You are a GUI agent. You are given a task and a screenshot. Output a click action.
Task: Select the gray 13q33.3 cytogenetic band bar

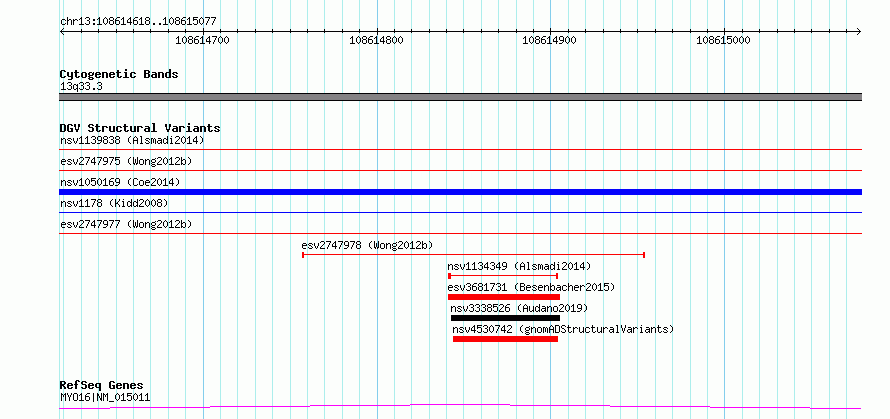(460, 97)
